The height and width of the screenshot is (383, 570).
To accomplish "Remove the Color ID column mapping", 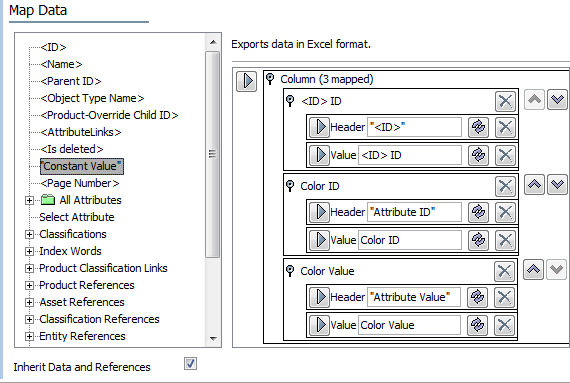I will 505,186.
